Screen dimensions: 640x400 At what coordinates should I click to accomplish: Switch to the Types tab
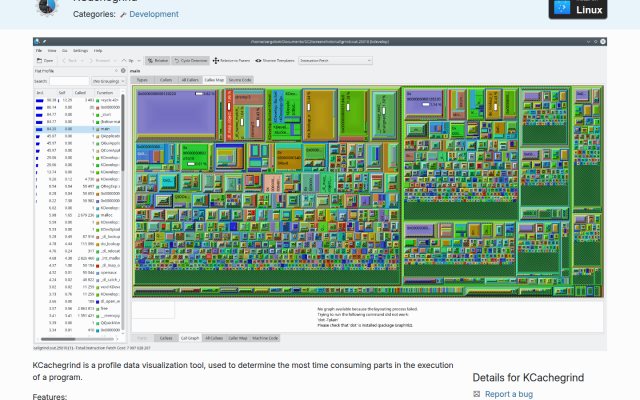point(142,80)
